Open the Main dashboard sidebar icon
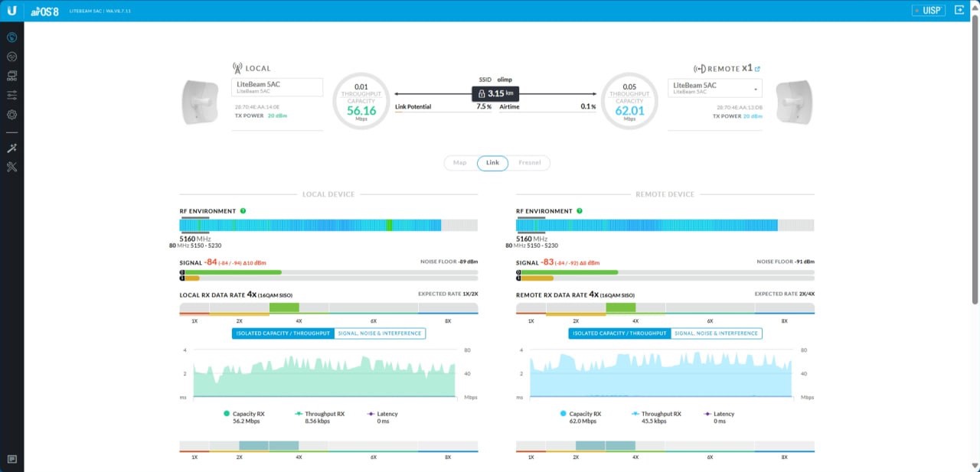 pos(11,37)
